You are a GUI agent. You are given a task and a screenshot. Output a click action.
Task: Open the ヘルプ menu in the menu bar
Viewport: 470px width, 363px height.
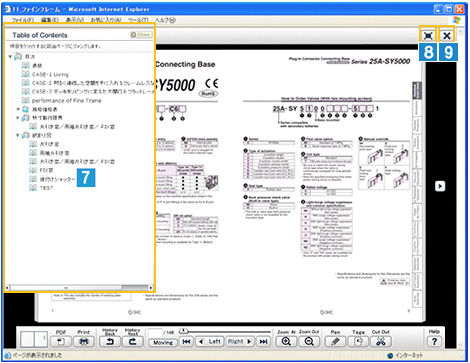[x=165, y=20]
